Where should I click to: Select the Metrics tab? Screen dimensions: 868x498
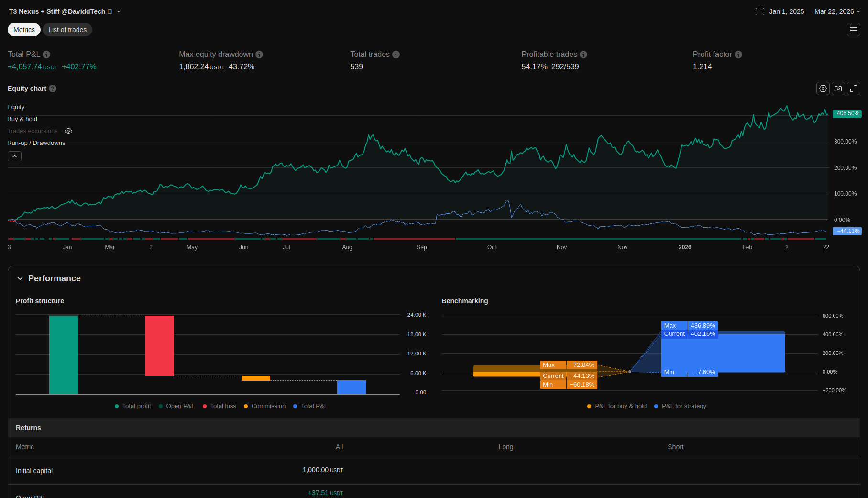(24, 30)
